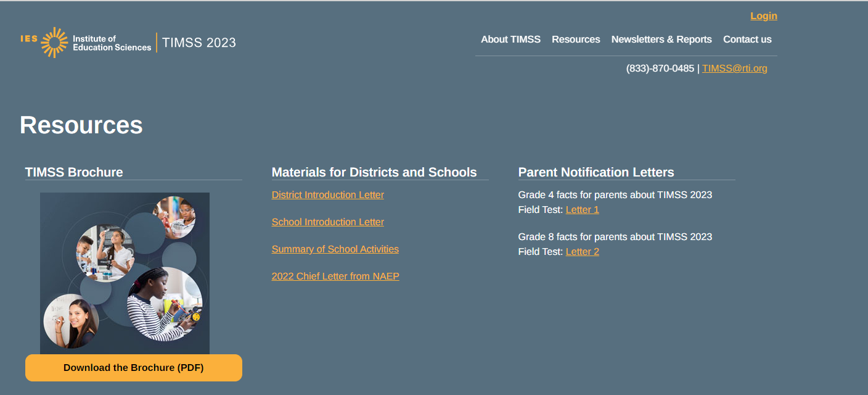View the Summary of School Activities
The image size is (868, 395).
[335, 249]
